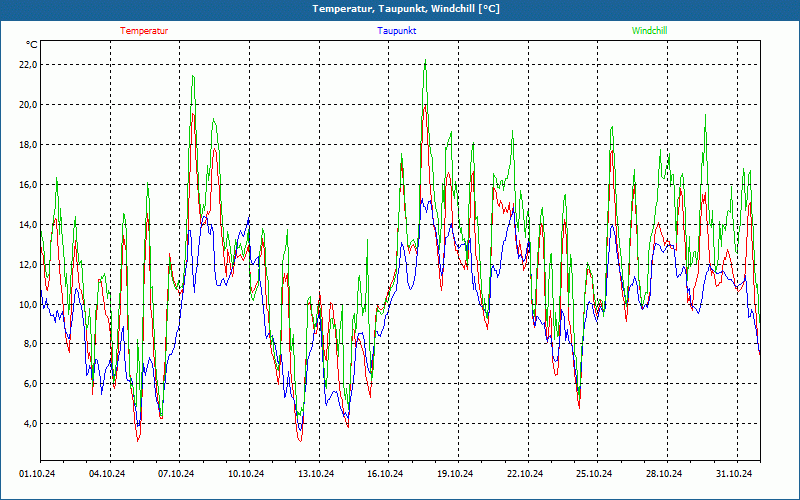The width and height of the screenshot is (800, 500).
Task: Click the blue Taupunkt legend label
Action: [x=396, y=31]
